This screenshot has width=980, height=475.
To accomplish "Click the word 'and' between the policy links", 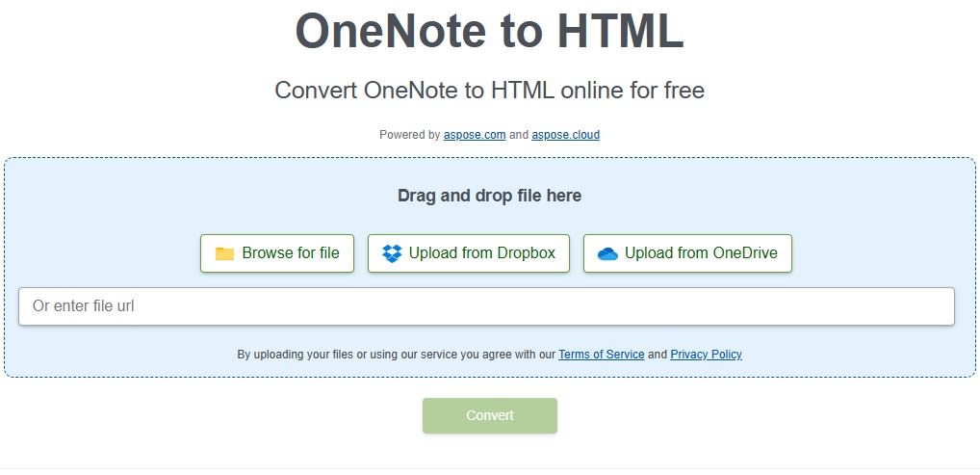I will tap(658, 355).
